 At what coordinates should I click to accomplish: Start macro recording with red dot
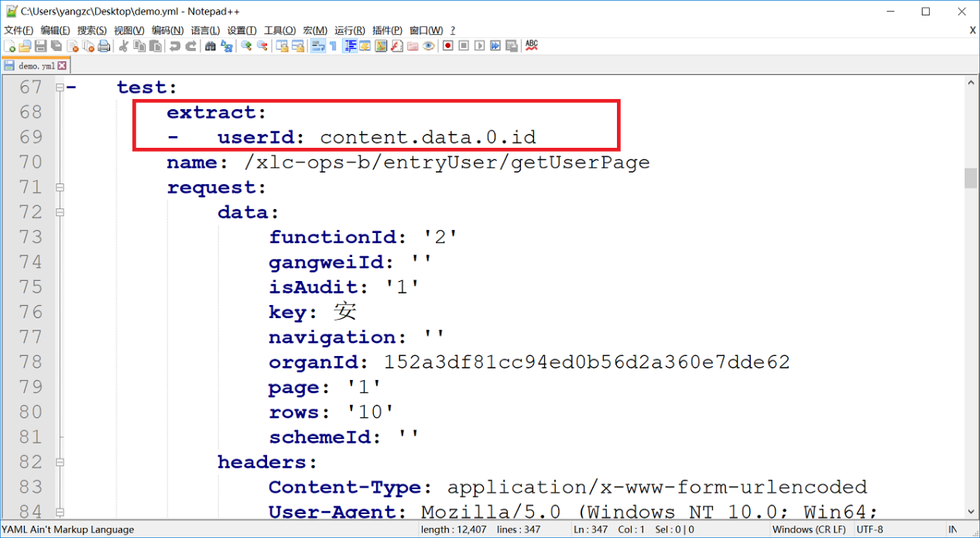point(447,46)
